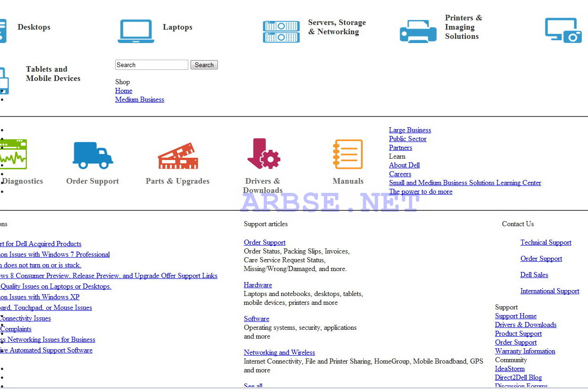This screenshot has width=588, height=389.
Task: Open Issues with Windows 7 Professional link
Action: coord(55,254)
